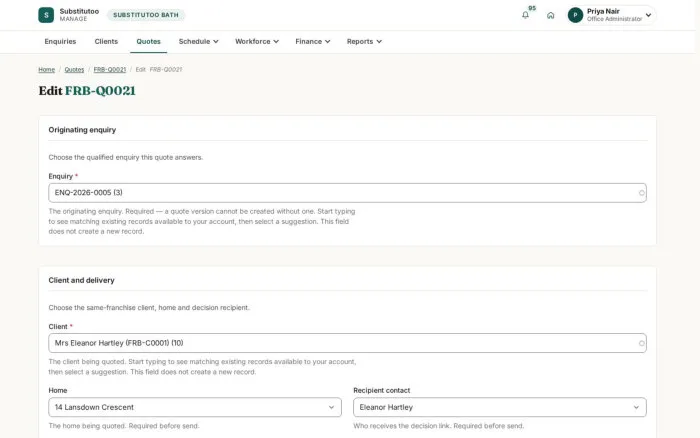Click the Edit FRB-Q0021 page heading
The height and width of the screenshot is (438, 700).
(x=87, y=91)
